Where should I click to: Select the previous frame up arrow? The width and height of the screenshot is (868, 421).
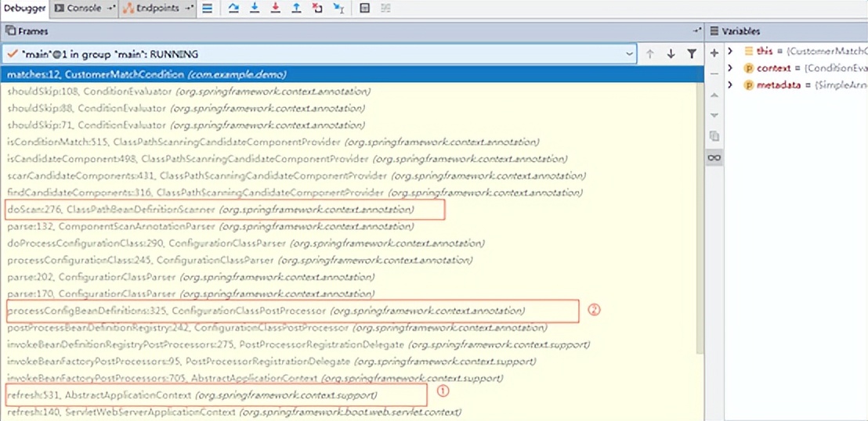coord(650,54)
